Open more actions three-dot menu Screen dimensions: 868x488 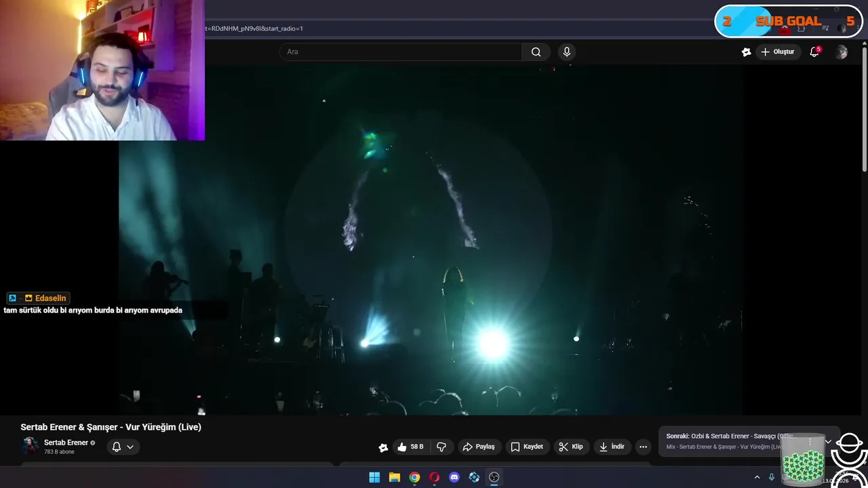click(x=643, y=447)
